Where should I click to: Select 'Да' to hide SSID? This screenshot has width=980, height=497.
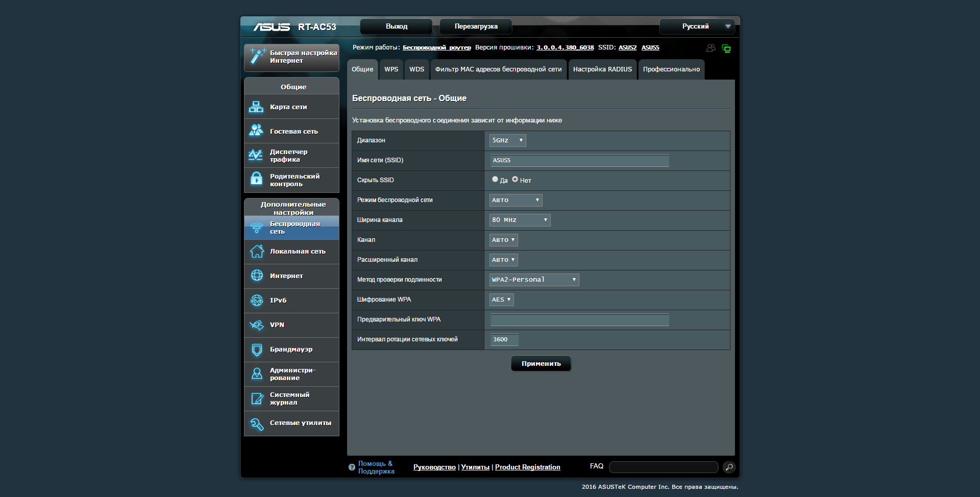[495, 179]
